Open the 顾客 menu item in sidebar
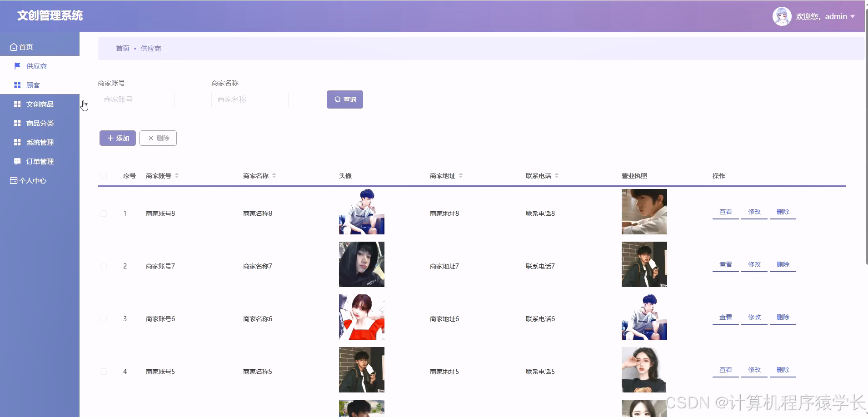Screen dimensions: 868x417 click(40, 85)
